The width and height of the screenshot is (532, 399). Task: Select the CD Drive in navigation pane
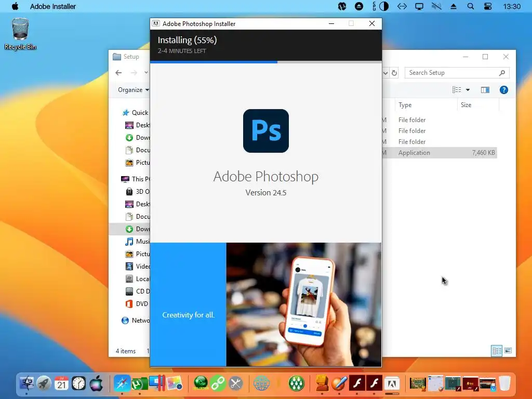click(x=137, y=291)
